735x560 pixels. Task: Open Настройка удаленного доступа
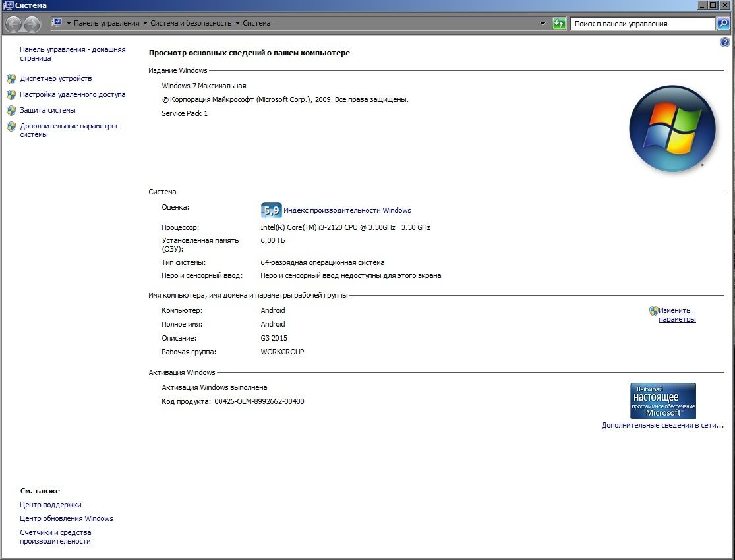[x=73, y=95]
